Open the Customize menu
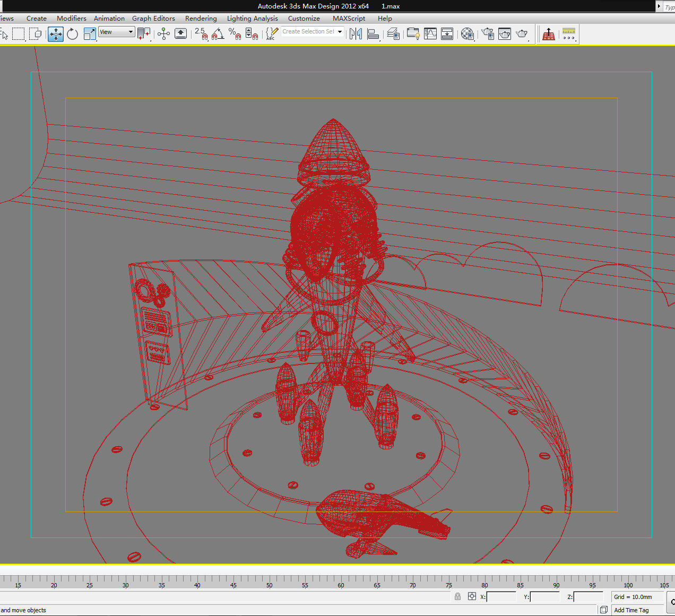 pyautogui.click(x=304, y=19)
